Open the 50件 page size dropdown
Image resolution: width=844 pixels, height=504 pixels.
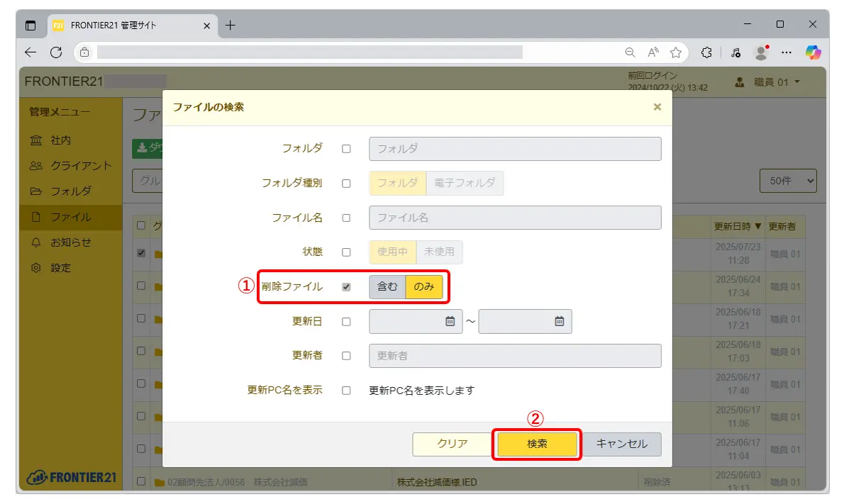click(x=788, y=181)
